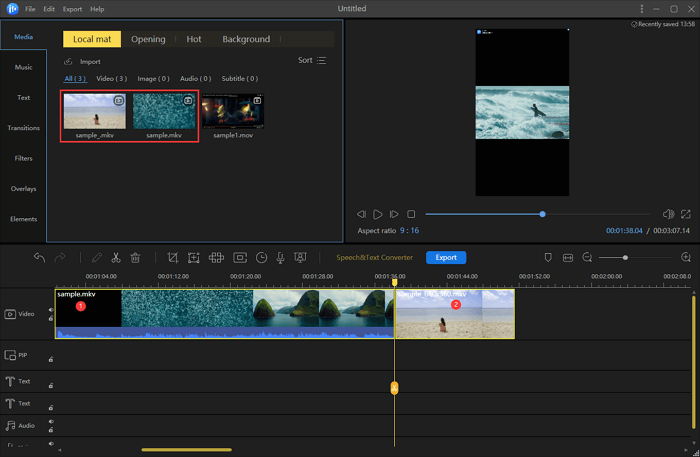
Task: Open fullscreen preview mode
Action: point(686,214)
